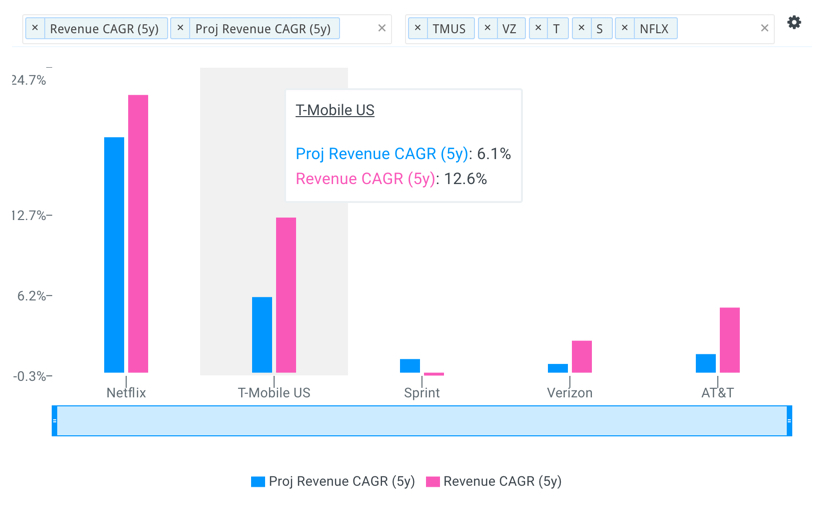Remove the S ticker tag
This screenshot has width=823, height=507.
click(581, 28)
